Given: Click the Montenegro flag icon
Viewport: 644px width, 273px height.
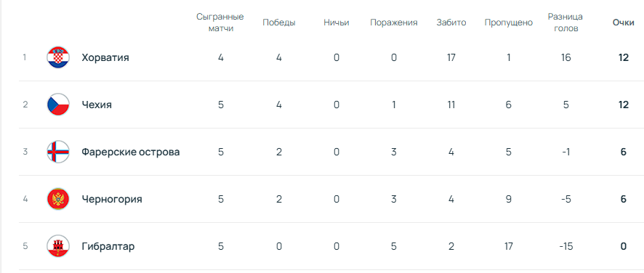Looking at the screenshot, I should tap(58, 199).
